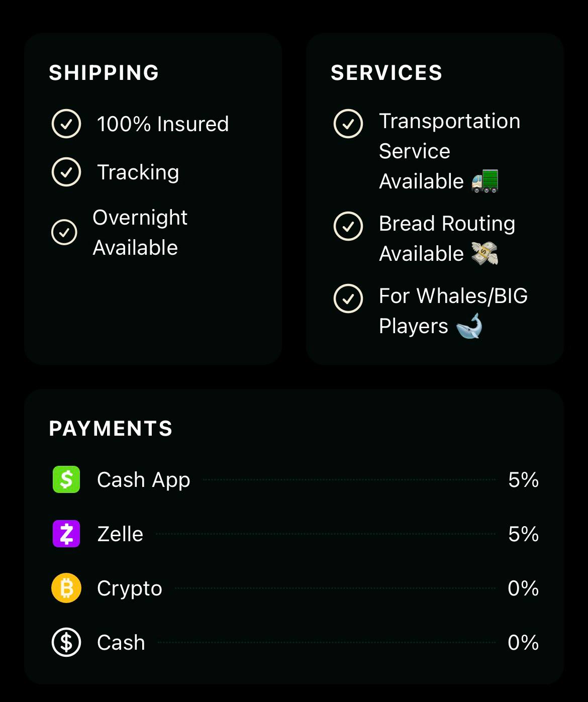588x702 pixels.
Task: Toggle the Overnight Available checkmark
Action: [x=64, y=232]
